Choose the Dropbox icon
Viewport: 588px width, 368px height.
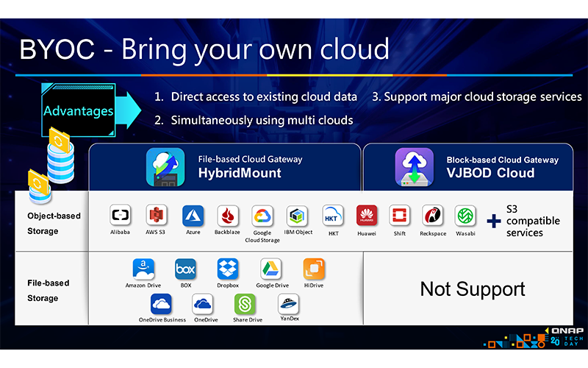[x=228, y=269]
